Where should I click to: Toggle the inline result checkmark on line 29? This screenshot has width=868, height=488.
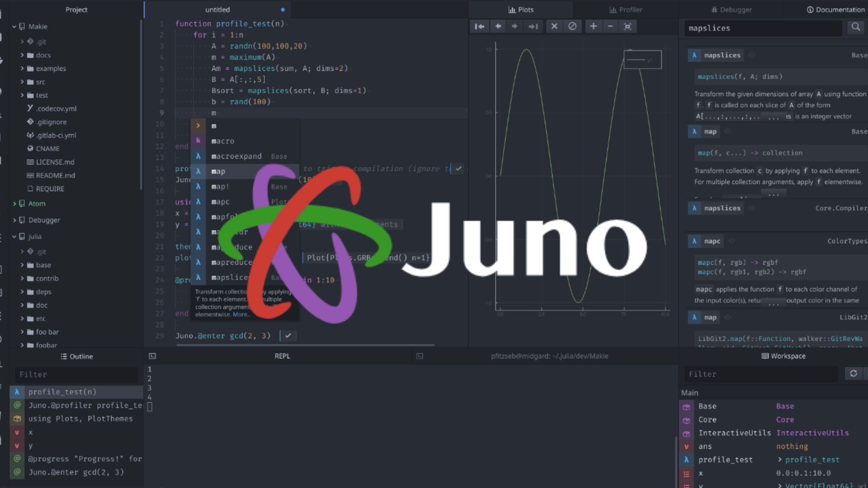[x=288, y=336]
